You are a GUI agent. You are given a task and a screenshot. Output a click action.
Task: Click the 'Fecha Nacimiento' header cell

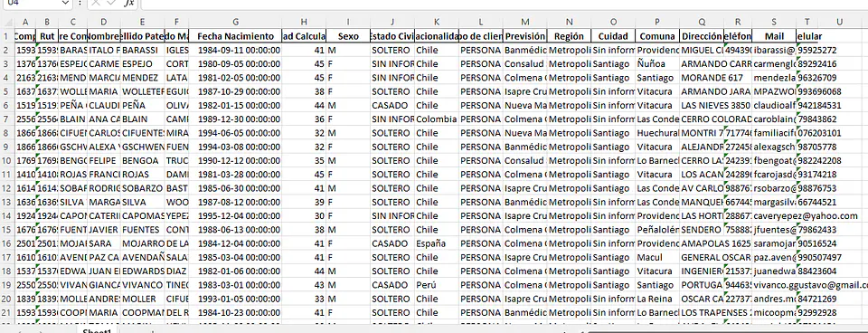[236, 36]
